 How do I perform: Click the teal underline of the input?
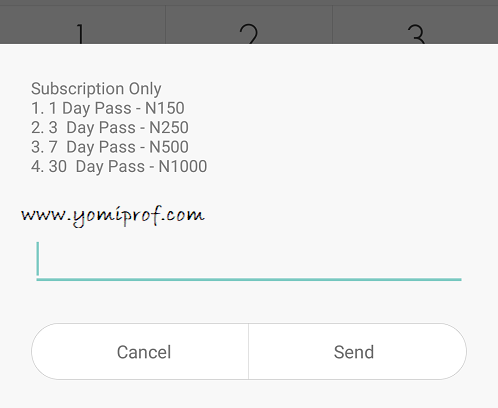(x=249, y=279)
